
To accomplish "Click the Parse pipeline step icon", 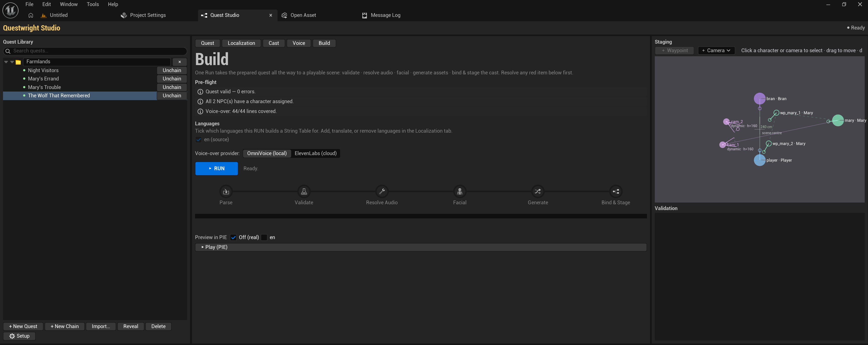I will [x=226, y=191].
